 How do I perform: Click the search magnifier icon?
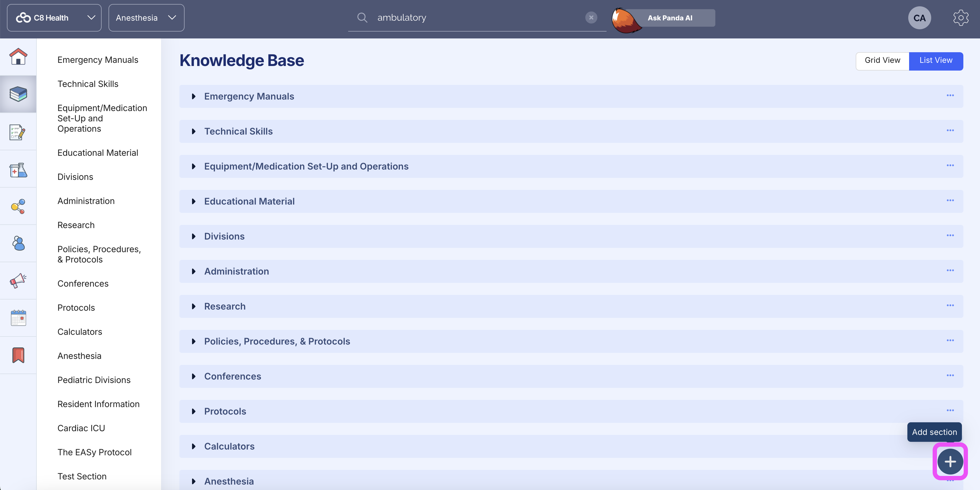pyautogui.click(x=362, y=17)
